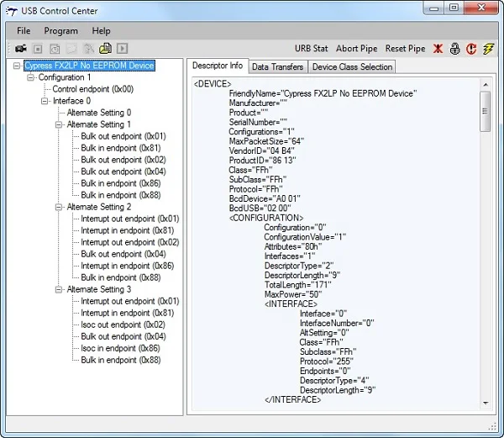The width and height of the screenshot is (504, 438).
Task: Click the descriptor scrollbar down arrow
Action: (x=486, y=403)
